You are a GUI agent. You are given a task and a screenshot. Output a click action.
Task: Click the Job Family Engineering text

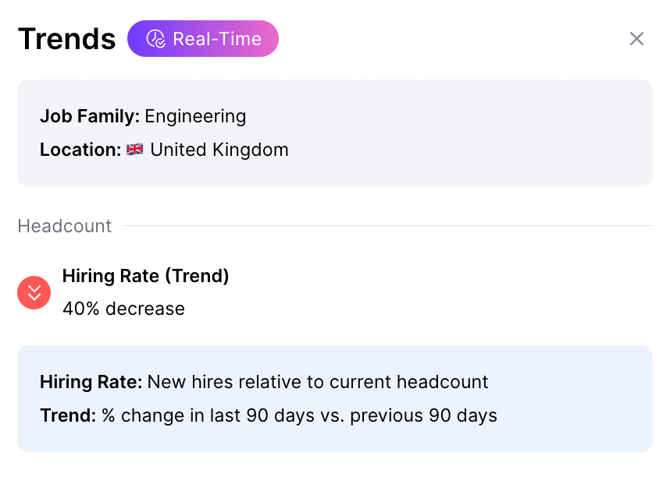tap(143, 116)
